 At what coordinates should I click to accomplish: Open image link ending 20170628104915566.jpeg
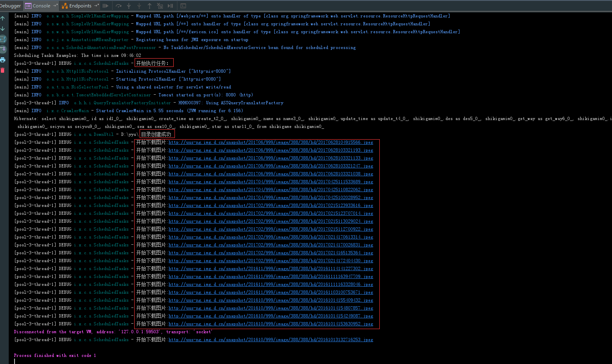(271, 142)
